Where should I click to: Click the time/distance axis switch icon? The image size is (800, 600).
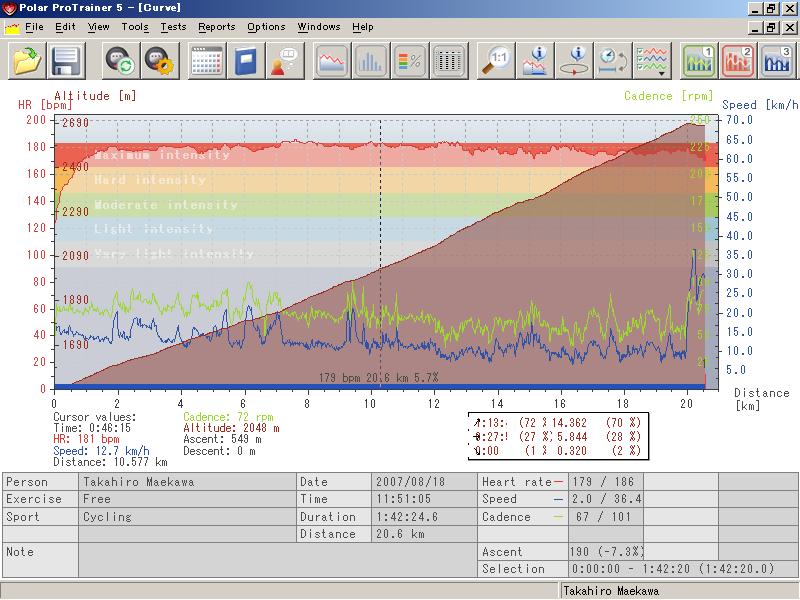[613, 60]
